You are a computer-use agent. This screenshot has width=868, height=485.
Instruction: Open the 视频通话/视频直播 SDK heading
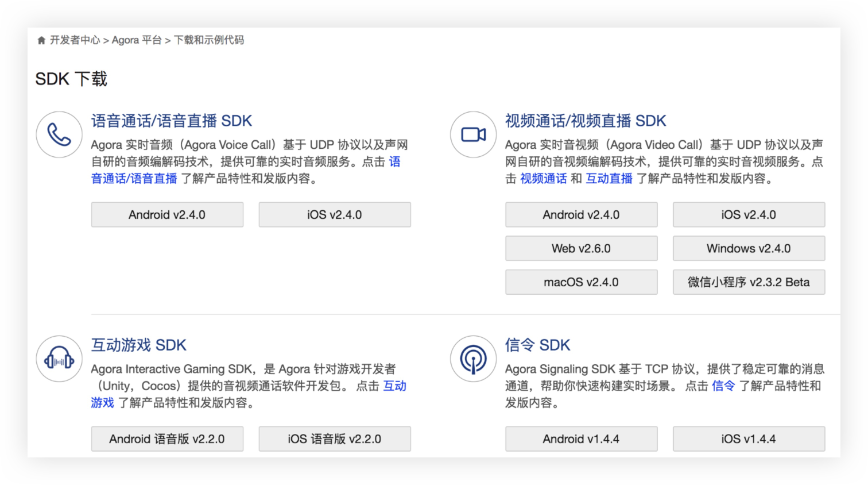point(586,121)
